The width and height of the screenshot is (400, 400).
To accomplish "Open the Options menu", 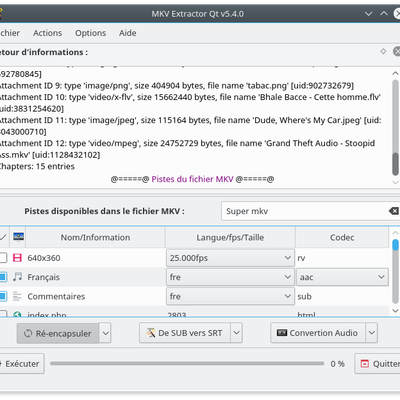I will (90, 33).
